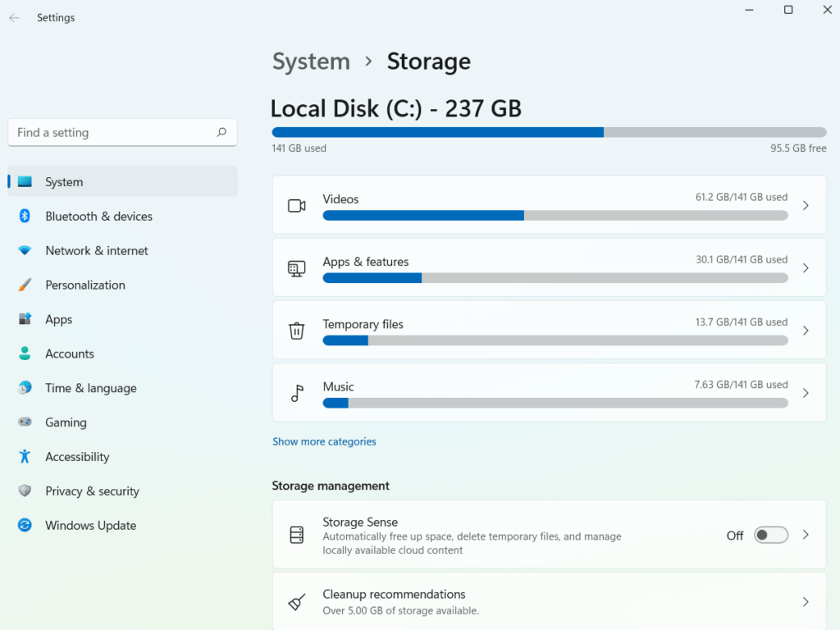Click the Accessibility figure icon
Screen dimensions: 840x630
(x=25, y=457)
